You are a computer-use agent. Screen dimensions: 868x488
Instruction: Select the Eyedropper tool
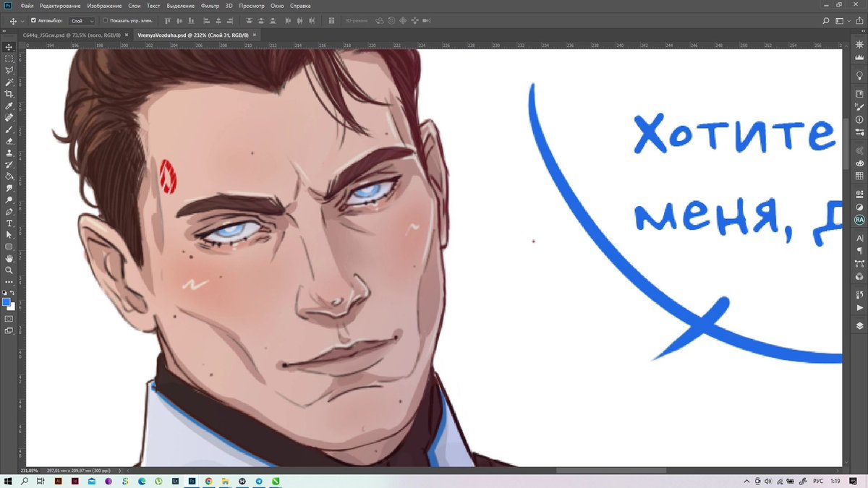[x=9, y=106]
